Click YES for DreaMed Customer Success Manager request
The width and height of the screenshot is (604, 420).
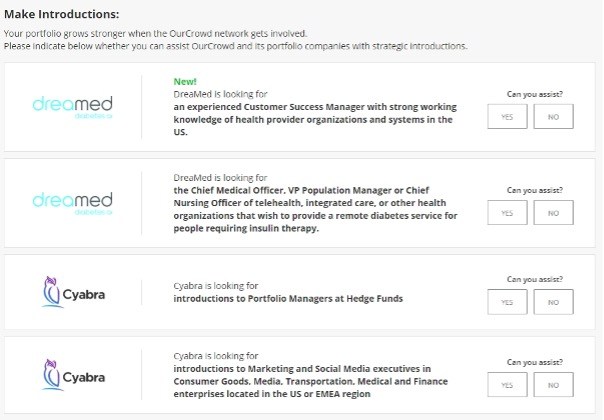507,116
